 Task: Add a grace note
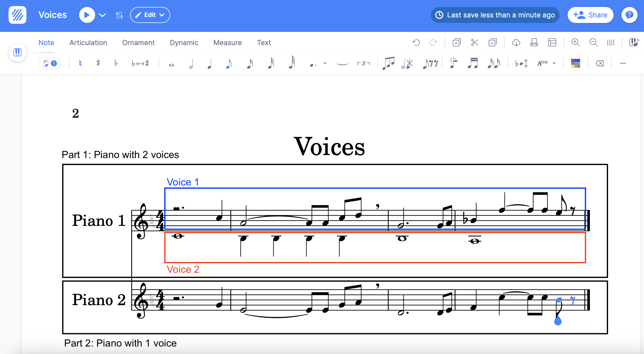(453, 63)
